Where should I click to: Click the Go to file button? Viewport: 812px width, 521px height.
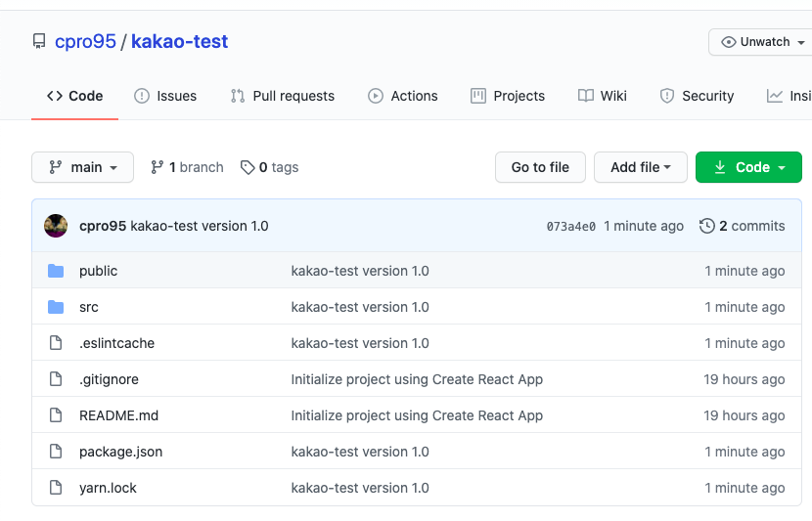[540, 167]
